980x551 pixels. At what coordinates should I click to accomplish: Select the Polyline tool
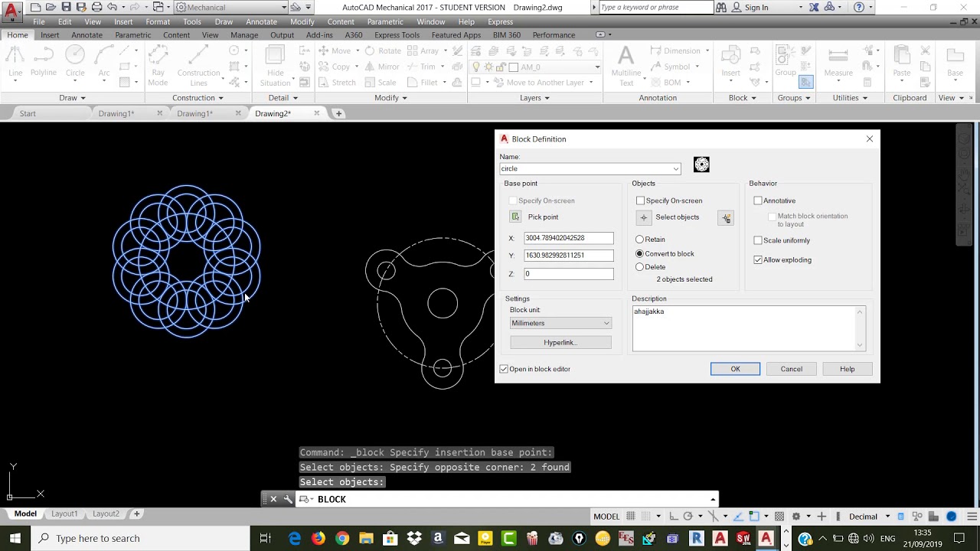pos(44,63)
